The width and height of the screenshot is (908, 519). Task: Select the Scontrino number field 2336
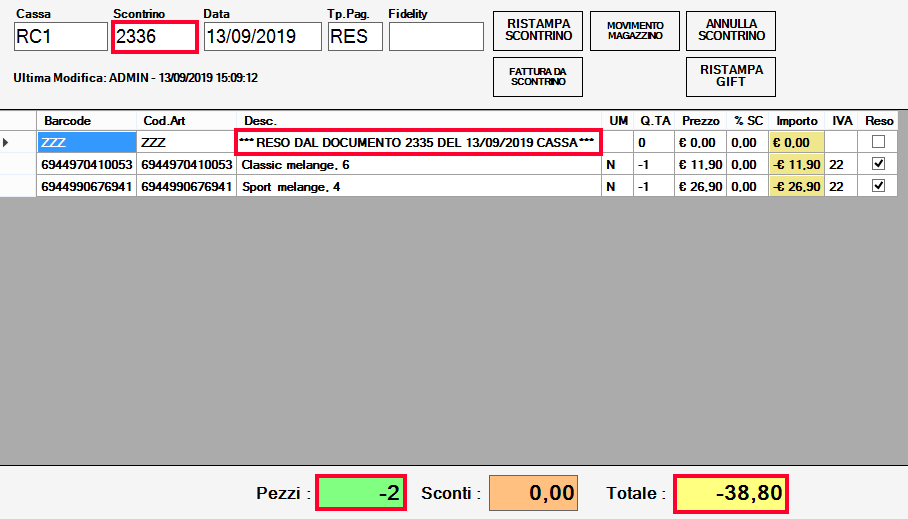tap(154, 37)
